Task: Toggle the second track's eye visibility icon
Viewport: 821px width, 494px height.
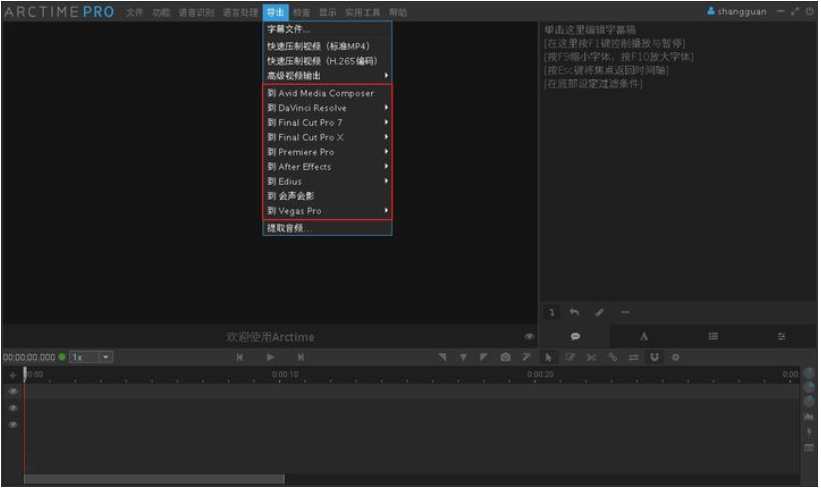Action: pos(13,408)
